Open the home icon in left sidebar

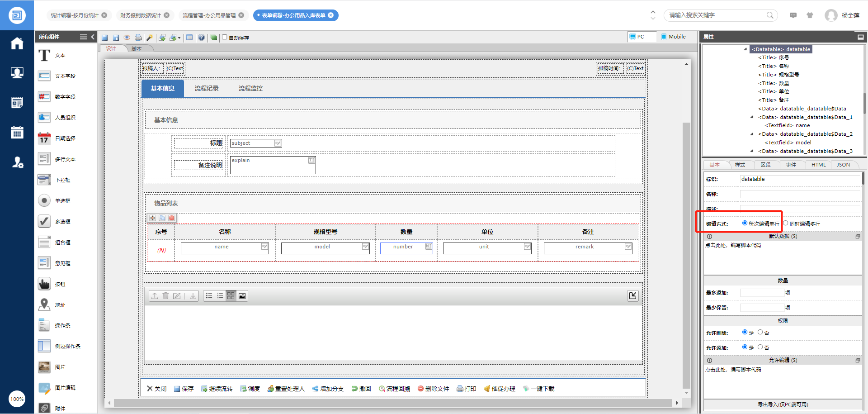click(17, 43)
